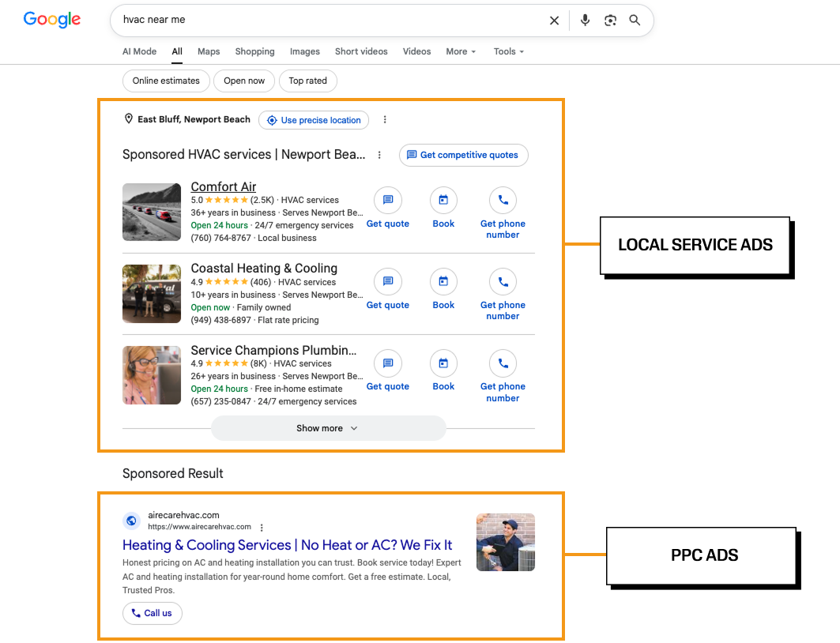The width and height of the screenshot is (840, 643).
Task: Open the Images tab
Action: click(x=305, y=51)
